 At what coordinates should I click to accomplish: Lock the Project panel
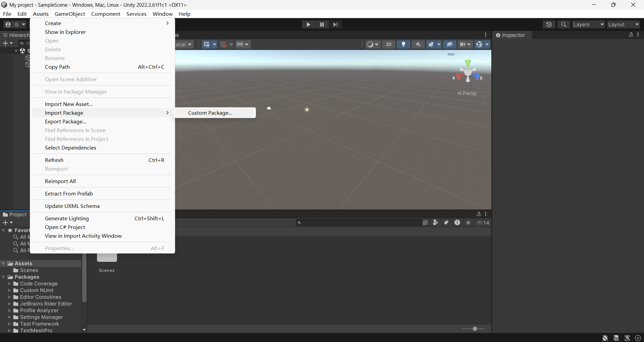479,214
